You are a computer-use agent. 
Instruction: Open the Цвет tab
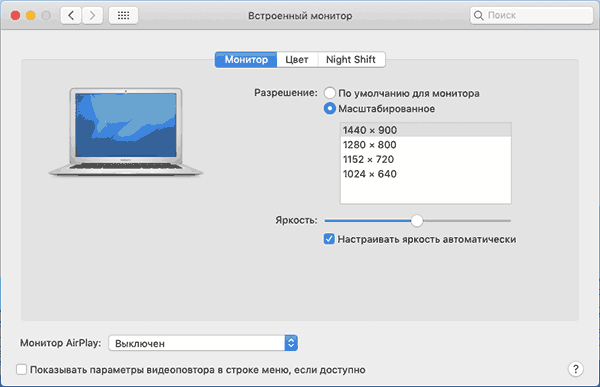pos(297,60)
